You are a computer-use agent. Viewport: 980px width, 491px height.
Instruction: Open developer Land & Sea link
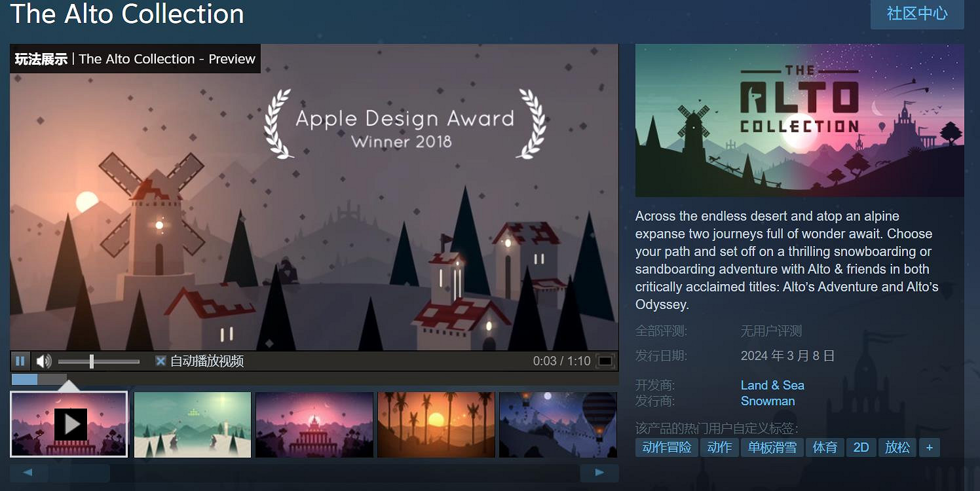[x=772, y=385]
